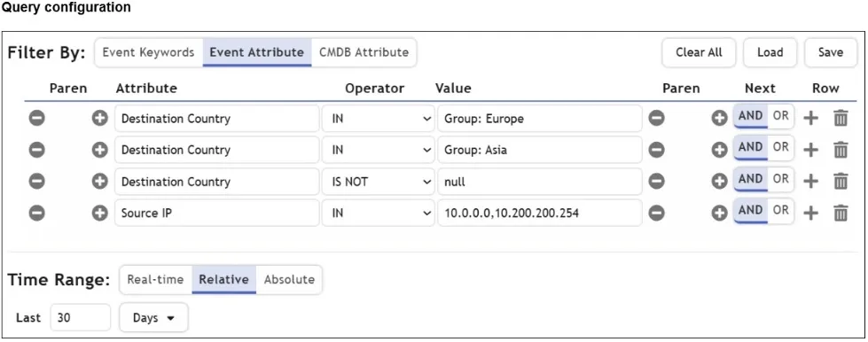Add right paren on Group: Asia row
This screenshot has height=342, width=868.
(x=719, y=150)
